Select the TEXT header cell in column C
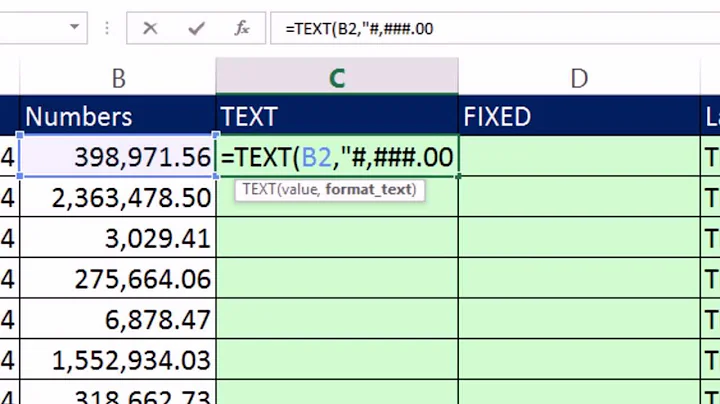This screenshot has height=404, width=720. tap(337, 116)
